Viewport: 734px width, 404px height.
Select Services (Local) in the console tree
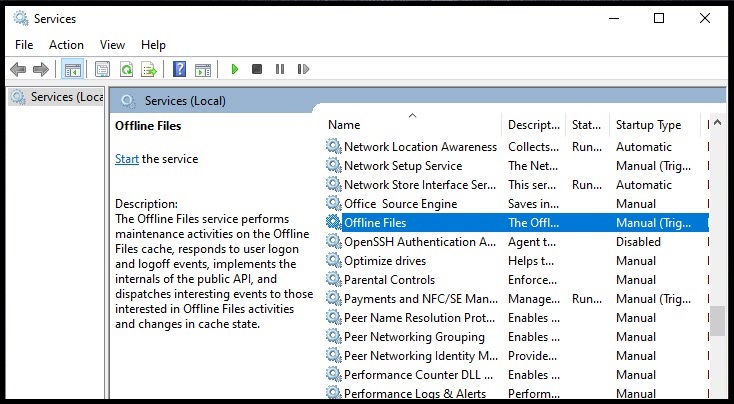pos(56,97)
